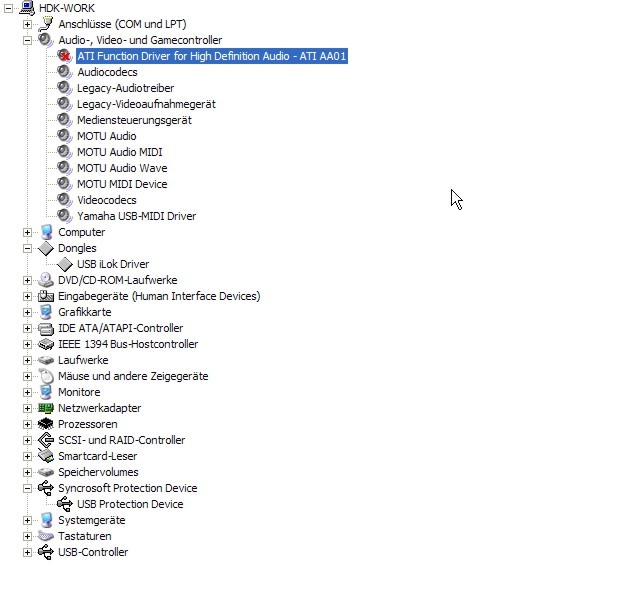Expand the Speichervolumes branch

coord(27,473)
